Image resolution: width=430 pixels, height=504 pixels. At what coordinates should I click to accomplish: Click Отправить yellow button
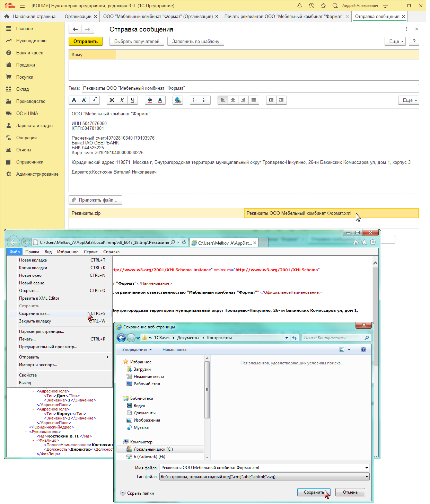coord(86,41)
